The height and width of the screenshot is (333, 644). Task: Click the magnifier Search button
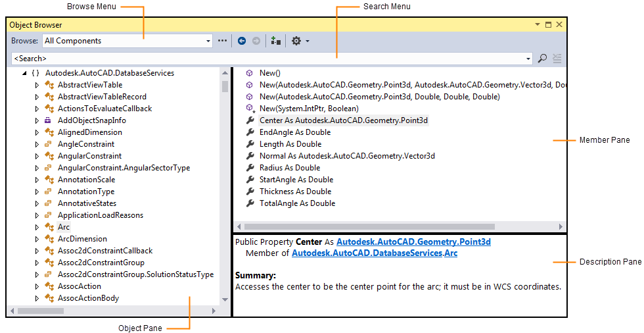coord(543,59)
